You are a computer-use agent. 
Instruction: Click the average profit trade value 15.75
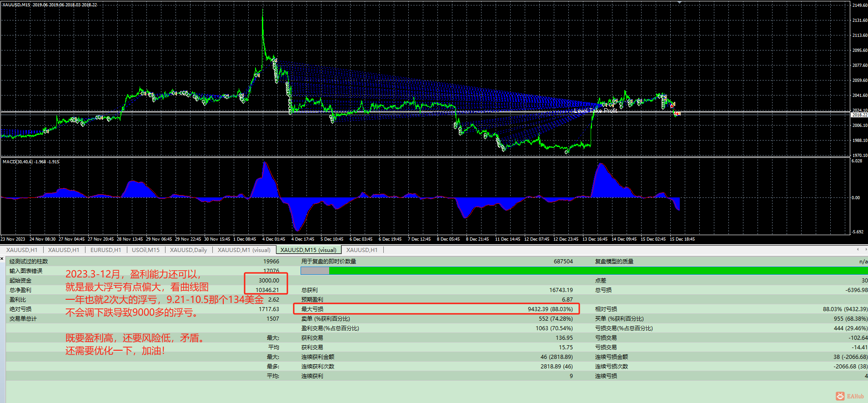point(566,348)
